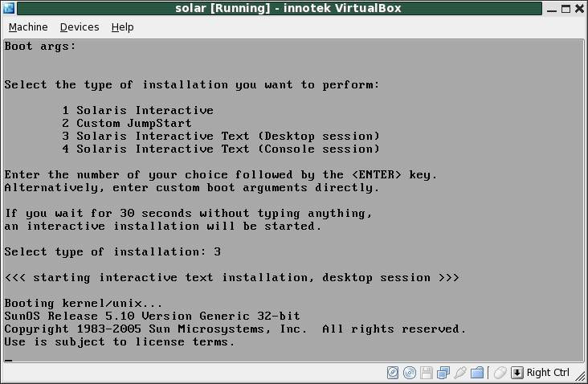Click the mouse integration status icon
The width and height of the screenshot is (588, 384).
click(500, 373)
